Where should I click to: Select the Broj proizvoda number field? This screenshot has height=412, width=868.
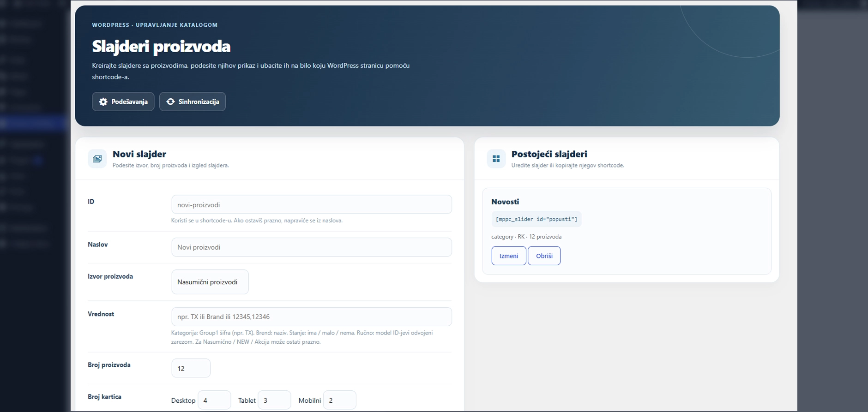(191, 368)
